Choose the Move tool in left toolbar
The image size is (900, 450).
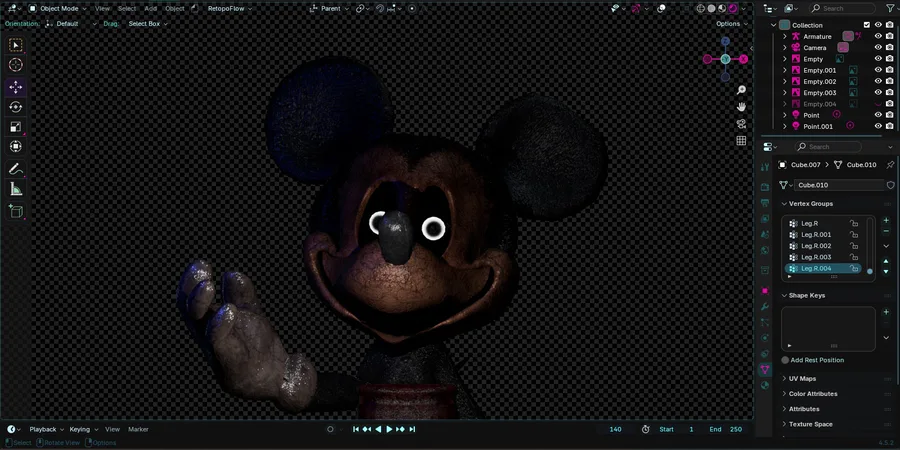click(x=15, y=87)
